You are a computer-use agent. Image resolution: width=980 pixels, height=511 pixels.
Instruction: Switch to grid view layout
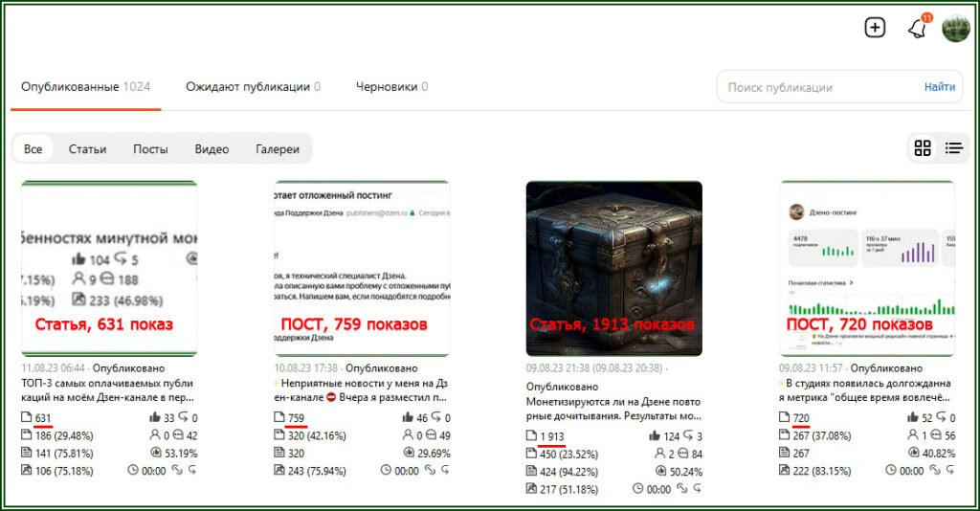point(923,148)
